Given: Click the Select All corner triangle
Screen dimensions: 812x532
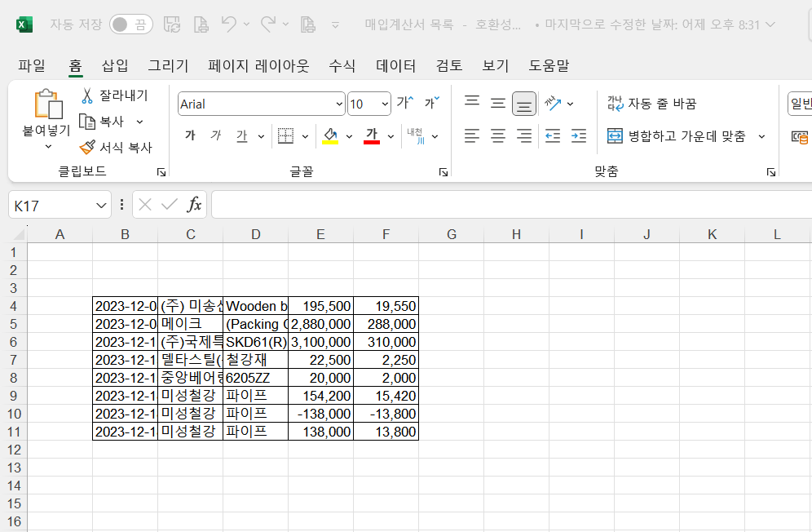Looking at the screenshot, I should click(18, 234).
